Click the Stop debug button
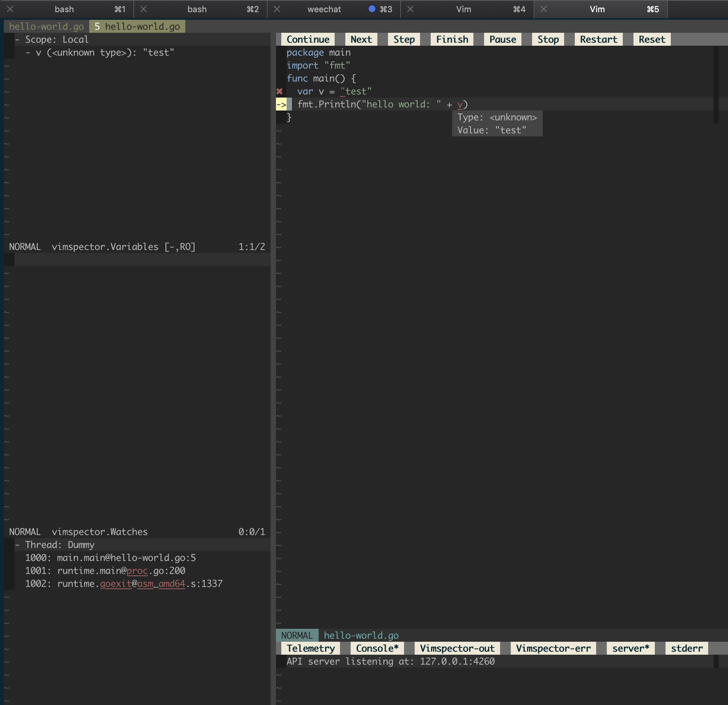The height and width of the screenshot is (705, 728). point(548,39)
